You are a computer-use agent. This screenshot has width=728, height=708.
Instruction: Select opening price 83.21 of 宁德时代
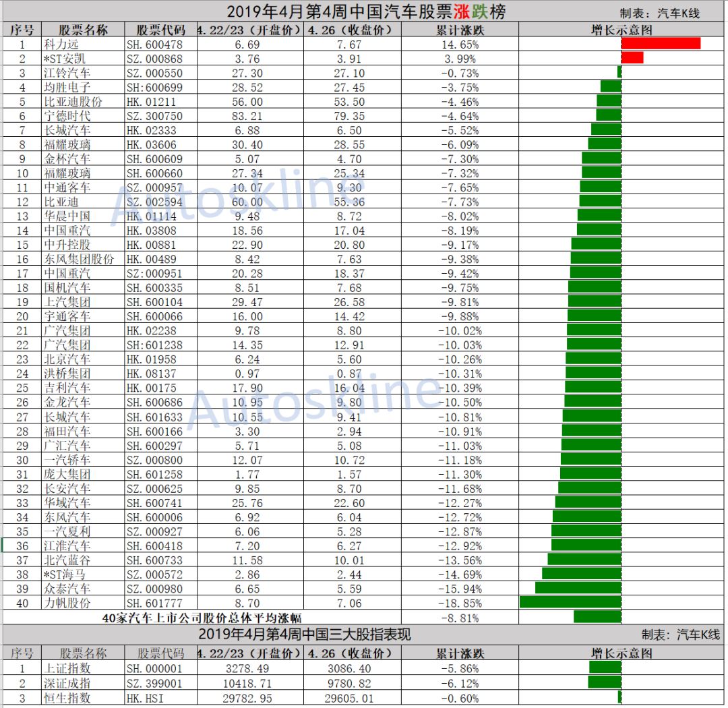[250, 116]
